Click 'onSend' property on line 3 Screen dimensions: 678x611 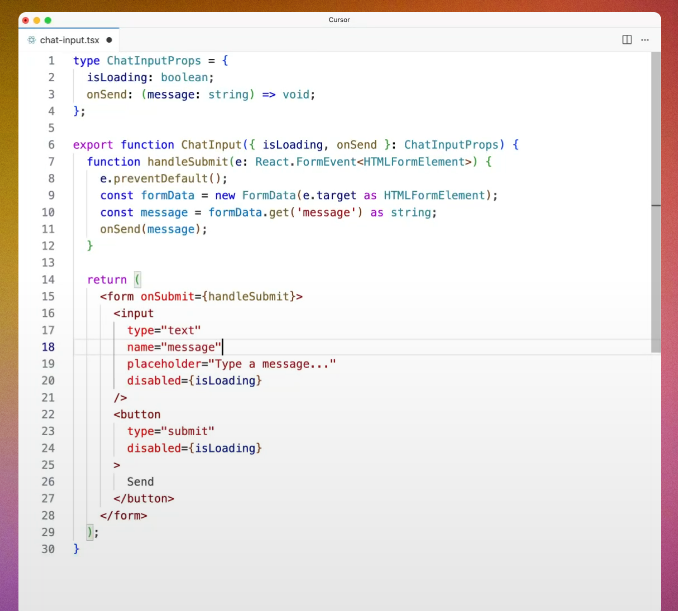coord(107,94)
